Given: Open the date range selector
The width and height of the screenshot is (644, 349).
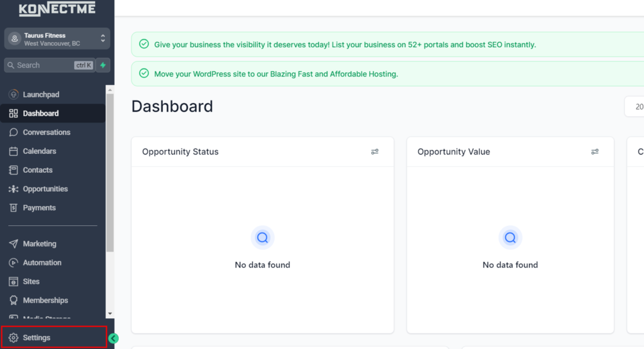Looking at the screenshot, I should tap(634, 107).
